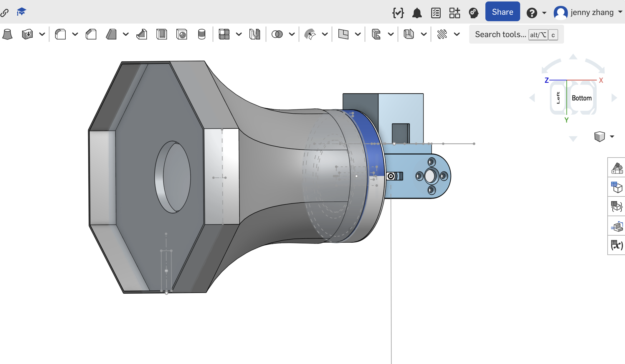Screen dimensions: 625x364
Task: Open the AI advisor head icon
Action: [474, 13]
